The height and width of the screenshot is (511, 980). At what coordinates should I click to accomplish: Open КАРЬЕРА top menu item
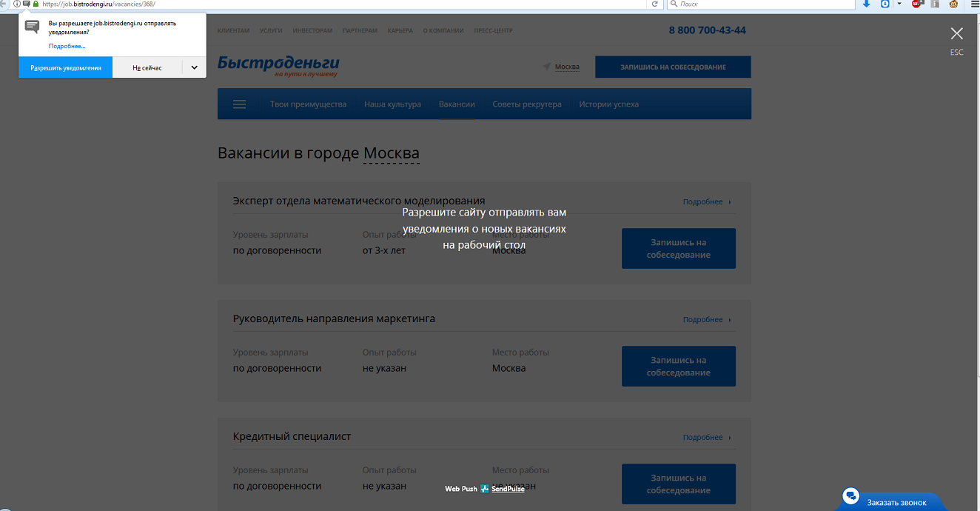[x=400, y=30]
